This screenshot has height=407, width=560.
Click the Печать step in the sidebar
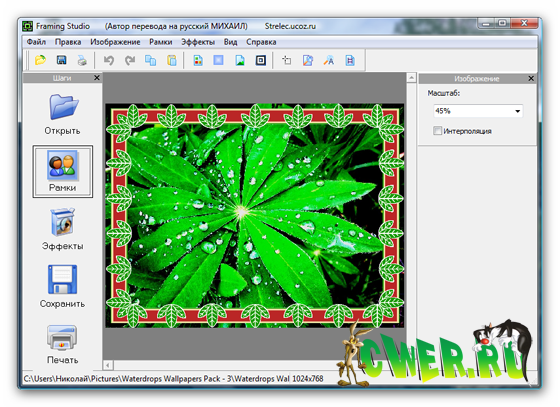(62, 344)
